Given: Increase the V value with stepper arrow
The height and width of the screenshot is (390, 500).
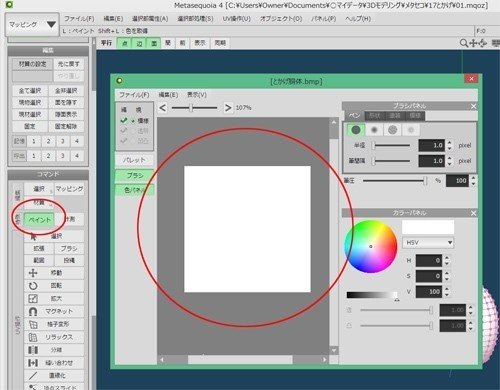Looking at the screenshot, I should click(447, 289).
